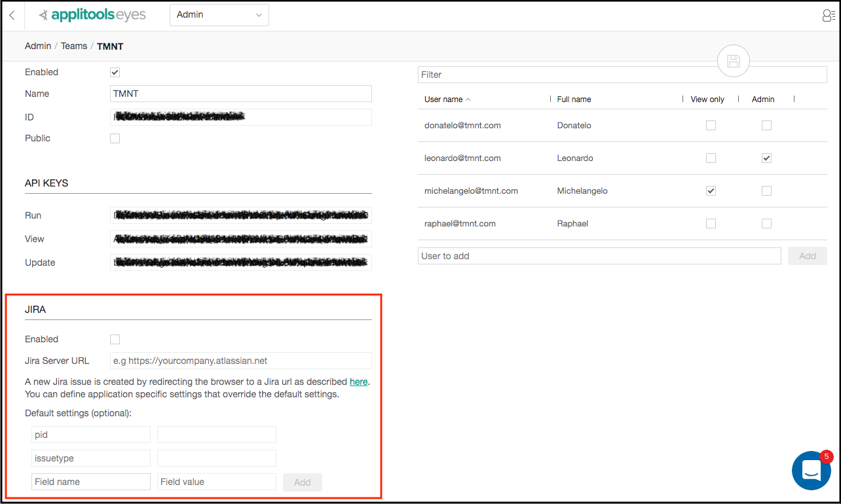The height and width of the screenshot is (504, 841).
Task: Click the User to add input
Action: [x=599, y=256]
